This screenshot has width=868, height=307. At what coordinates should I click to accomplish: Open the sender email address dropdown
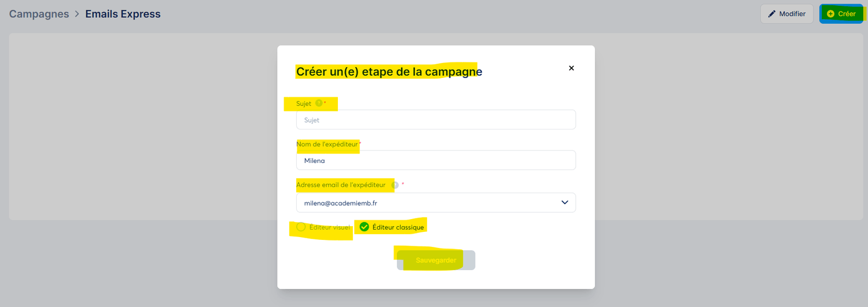(x=436, y=202)
